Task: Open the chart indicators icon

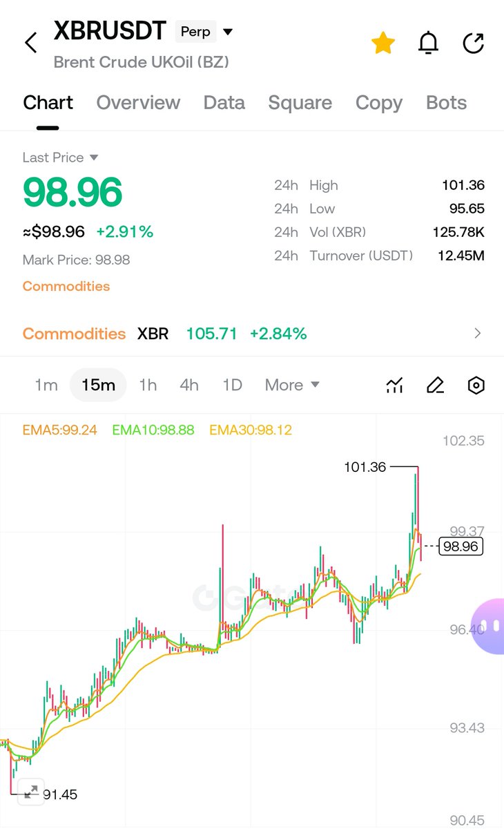Action: pos(394,385)
